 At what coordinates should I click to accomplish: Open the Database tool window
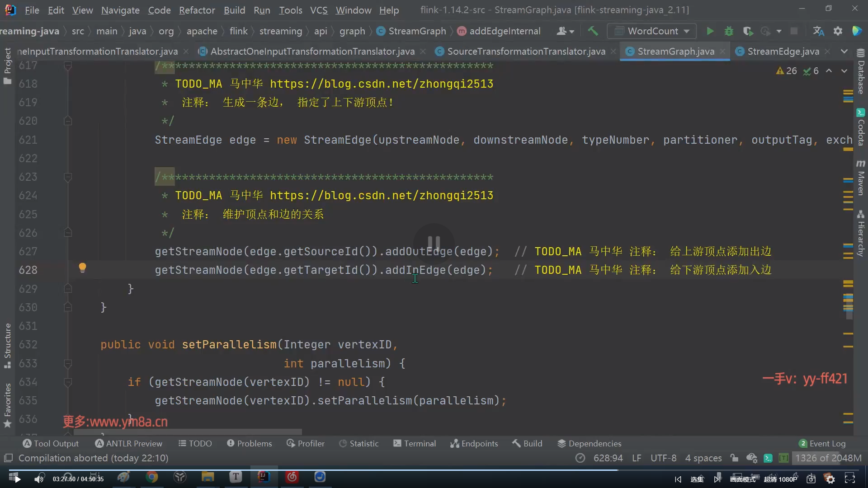click(x=861, y=72)
